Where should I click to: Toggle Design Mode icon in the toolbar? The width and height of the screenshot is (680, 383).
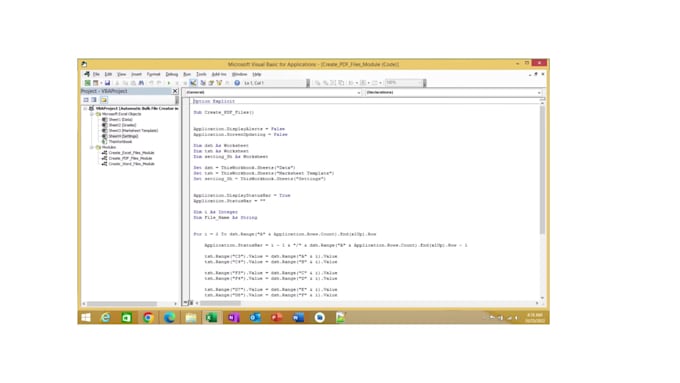pyautogui.click(x=193, y=83)
